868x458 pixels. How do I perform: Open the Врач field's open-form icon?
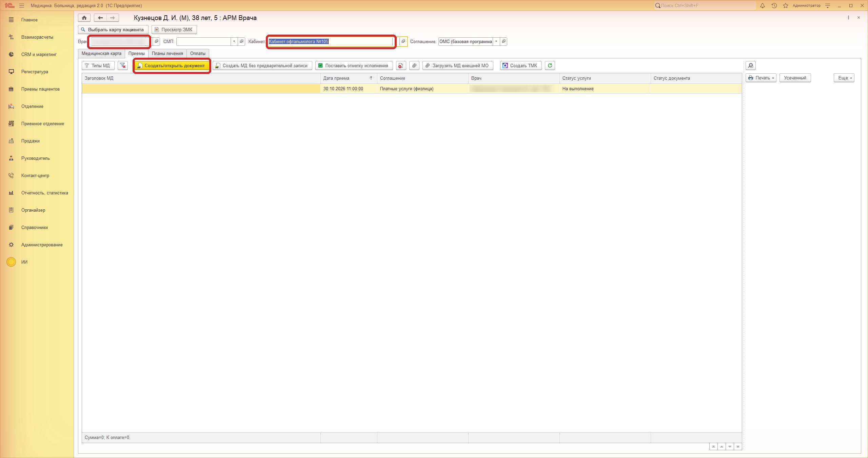(x=156, y=41)
